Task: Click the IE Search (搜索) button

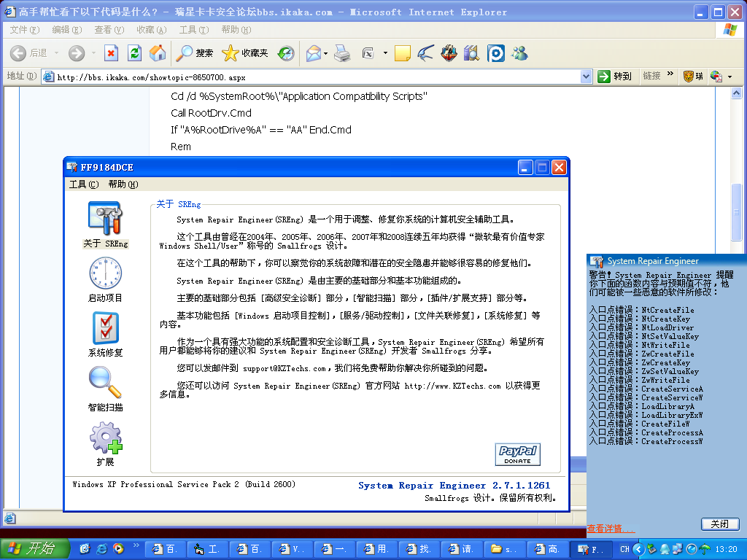Action: (194, 52)
